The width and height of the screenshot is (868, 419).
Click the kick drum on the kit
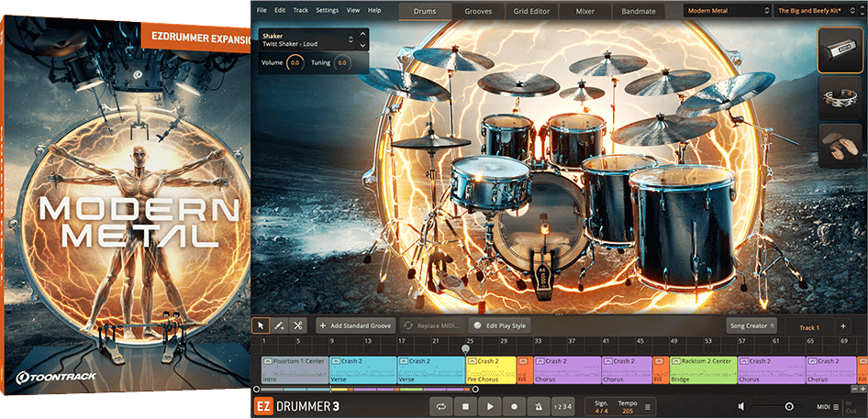[540, 221]
